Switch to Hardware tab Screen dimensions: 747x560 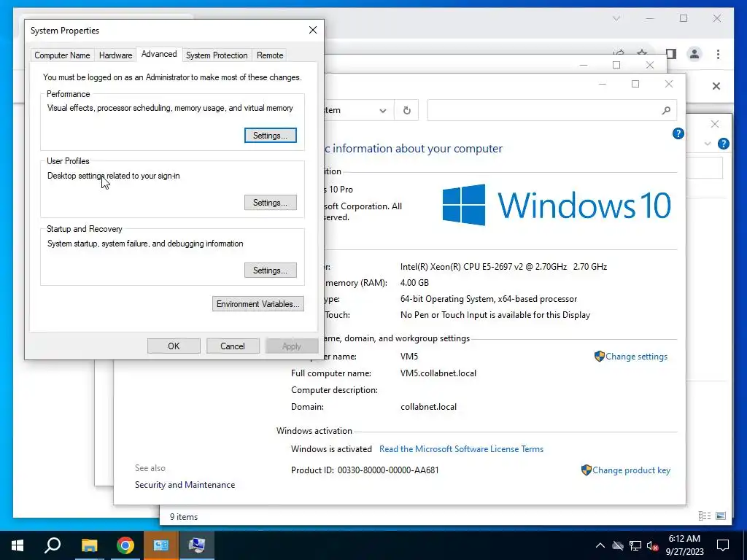pos(115,55)
